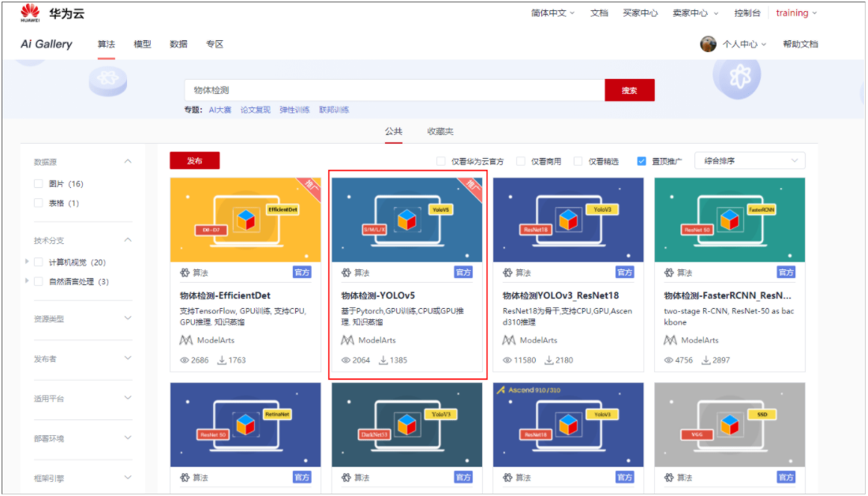This screenshot has height=496, width=868.
Task: Click algorithm type icon on EfficientDet card
Action: pos(185,272)
